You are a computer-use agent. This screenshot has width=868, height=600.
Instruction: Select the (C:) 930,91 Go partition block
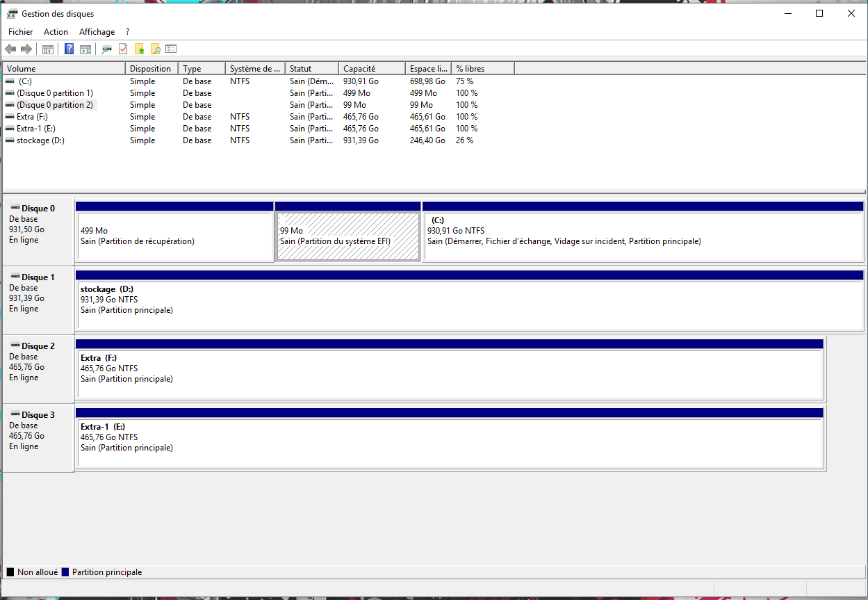click(643, 232)
